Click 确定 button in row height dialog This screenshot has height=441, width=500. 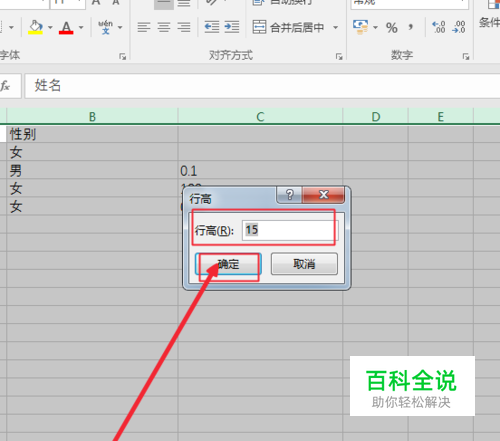click(x=228, y=264)
